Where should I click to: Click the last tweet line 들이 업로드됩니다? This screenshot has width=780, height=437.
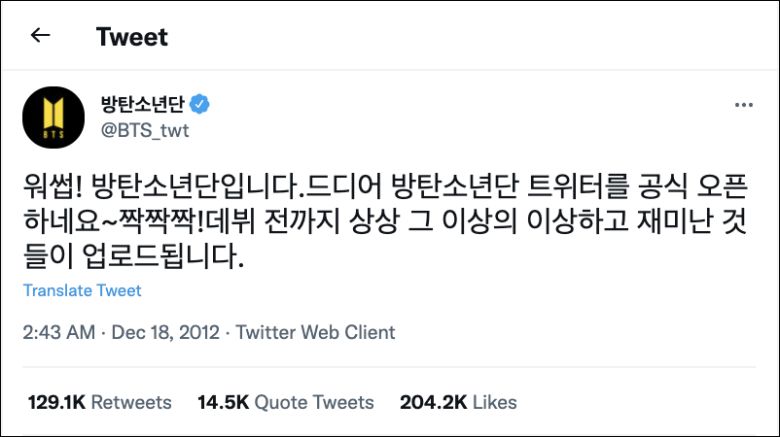click(133, 255)
